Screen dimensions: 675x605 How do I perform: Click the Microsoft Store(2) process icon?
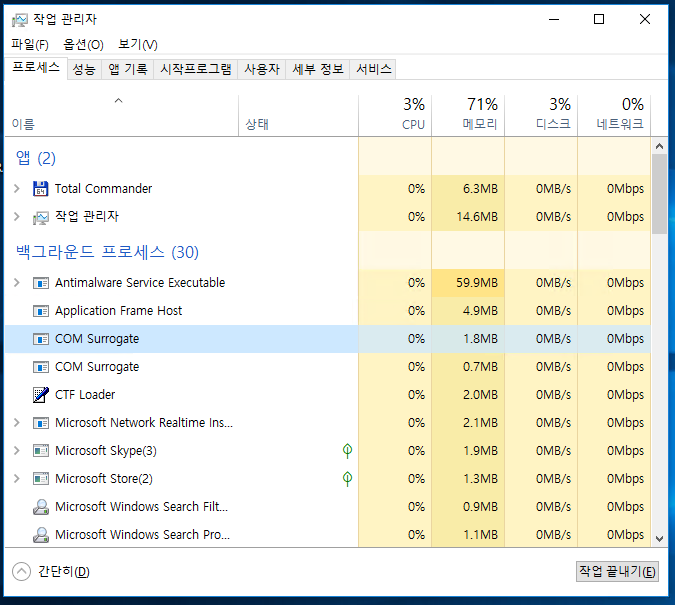tap(41, 479)
